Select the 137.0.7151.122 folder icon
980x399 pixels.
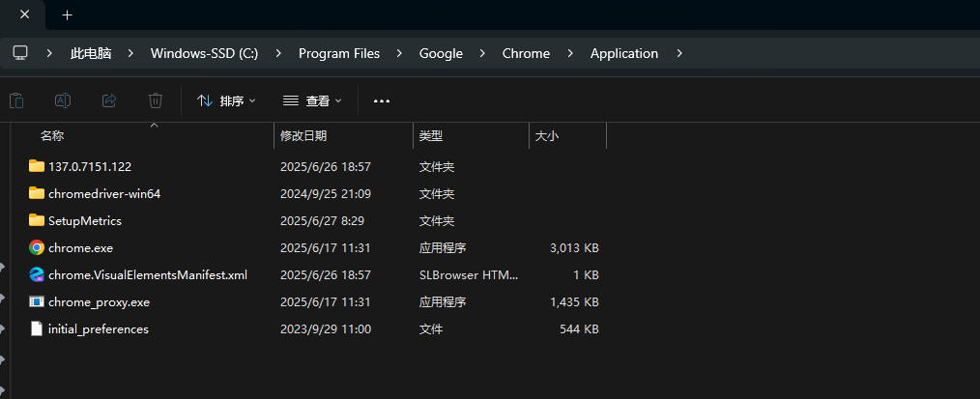(x=37, y=166)
